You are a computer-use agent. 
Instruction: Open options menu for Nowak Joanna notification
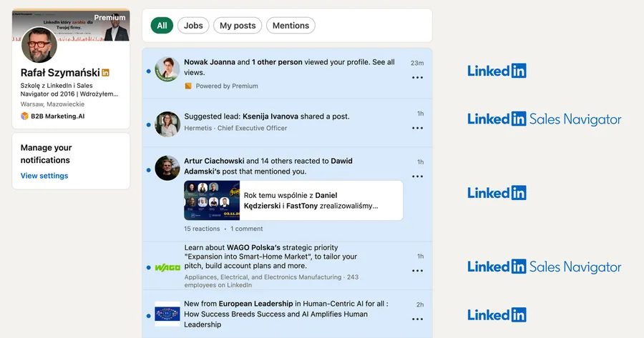tap(417, 77)
